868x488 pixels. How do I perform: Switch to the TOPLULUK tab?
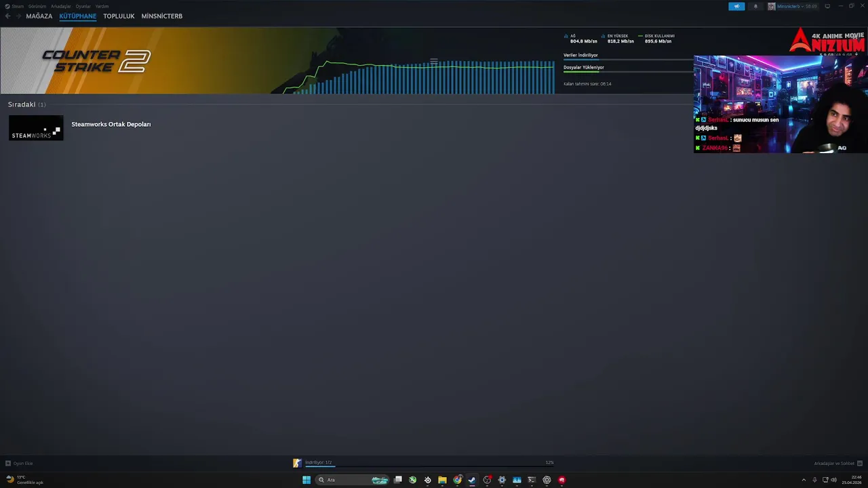coord(119,16)
